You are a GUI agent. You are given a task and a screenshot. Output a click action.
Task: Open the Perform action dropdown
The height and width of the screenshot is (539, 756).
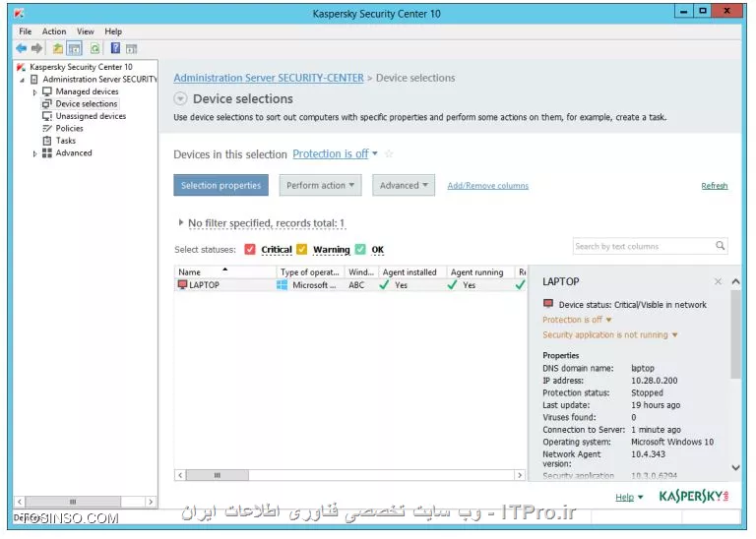pyautogui.click(x=320, y=185)
